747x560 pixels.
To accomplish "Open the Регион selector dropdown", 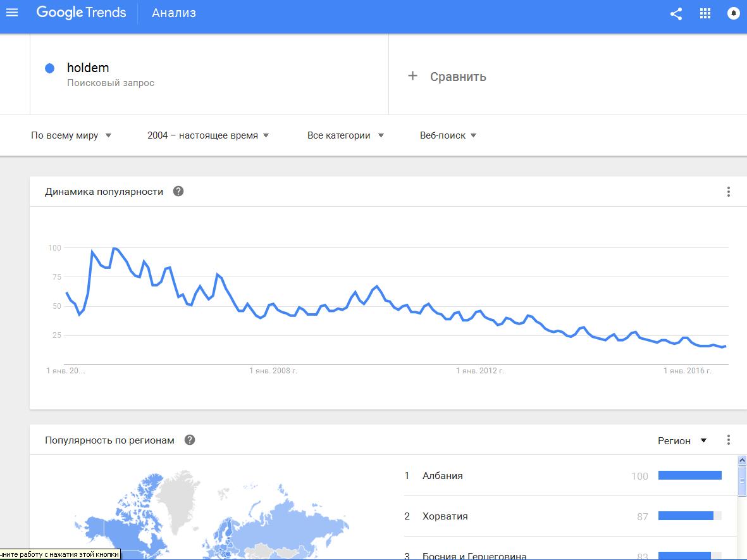I will (x=682, y=441).
